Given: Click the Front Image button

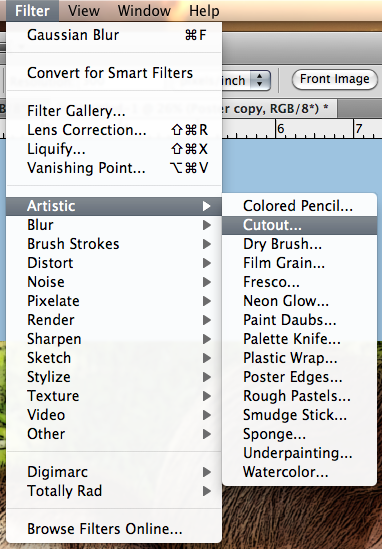Looking at the screenshot, I should 335,79.
